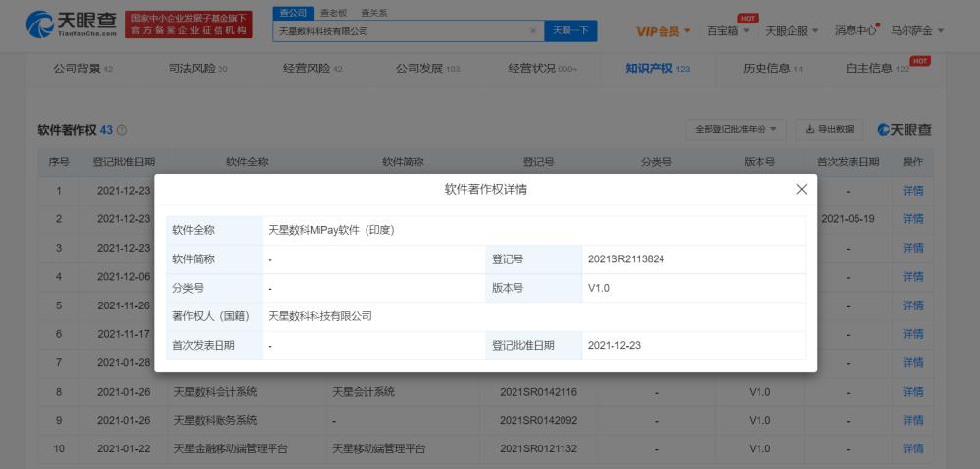Click the 导出数据 export button

point(829,129)
